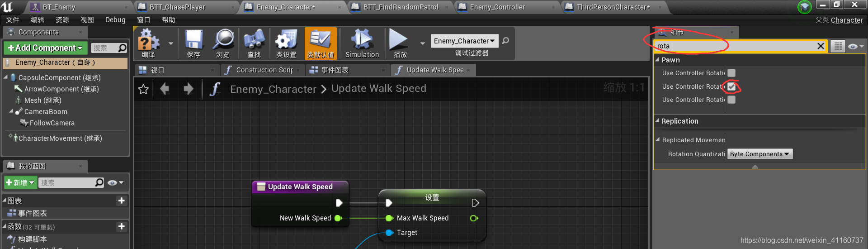The width and height of the screenshot is (868, 249).
Task: Click Add Component button
Action: click(x=45, y=48)
